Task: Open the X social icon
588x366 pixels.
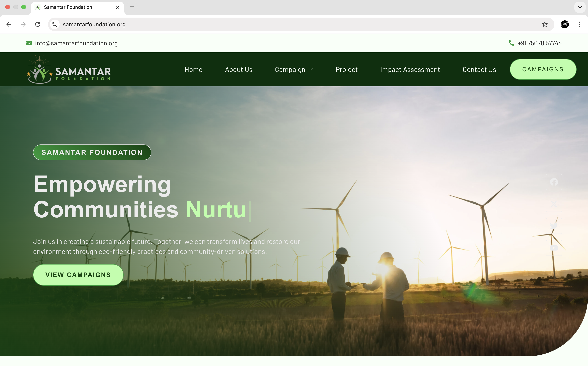Action: point(554,204)
